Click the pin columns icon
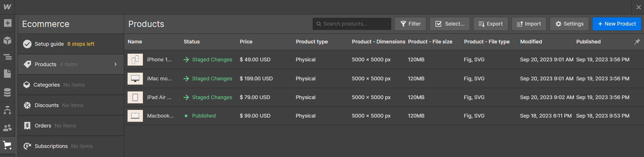644x157 pixels. (637, 42)
